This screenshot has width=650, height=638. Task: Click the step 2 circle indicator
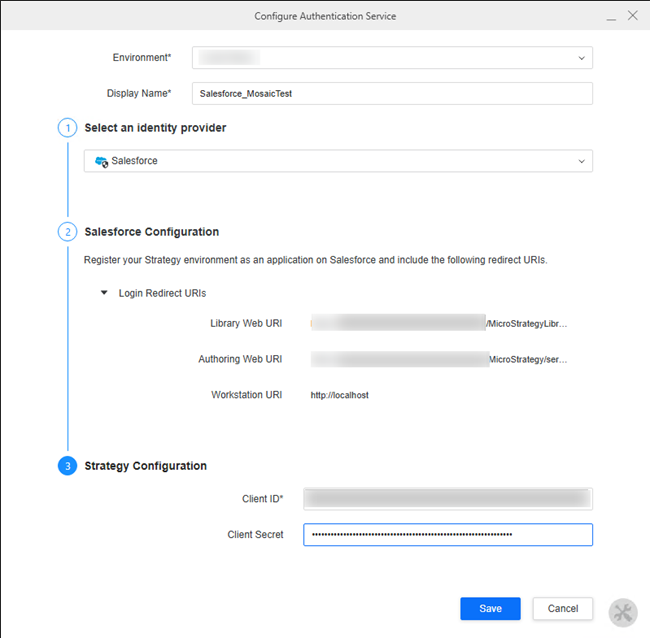[x=67, y=232]
